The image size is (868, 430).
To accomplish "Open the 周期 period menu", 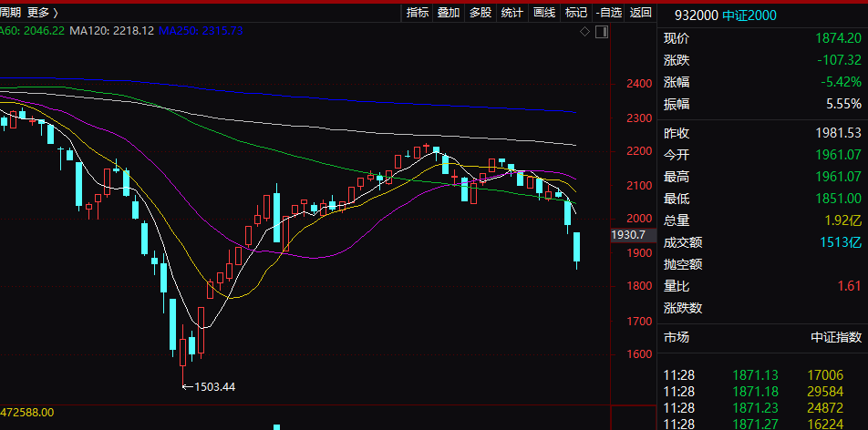I will coord(11,12).
